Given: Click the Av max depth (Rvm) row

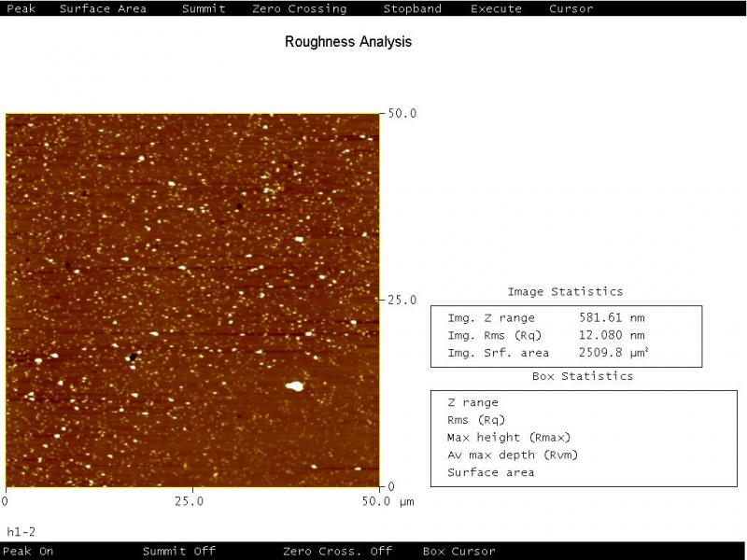Looking at the screenshot, I should (x=513, y=455).
